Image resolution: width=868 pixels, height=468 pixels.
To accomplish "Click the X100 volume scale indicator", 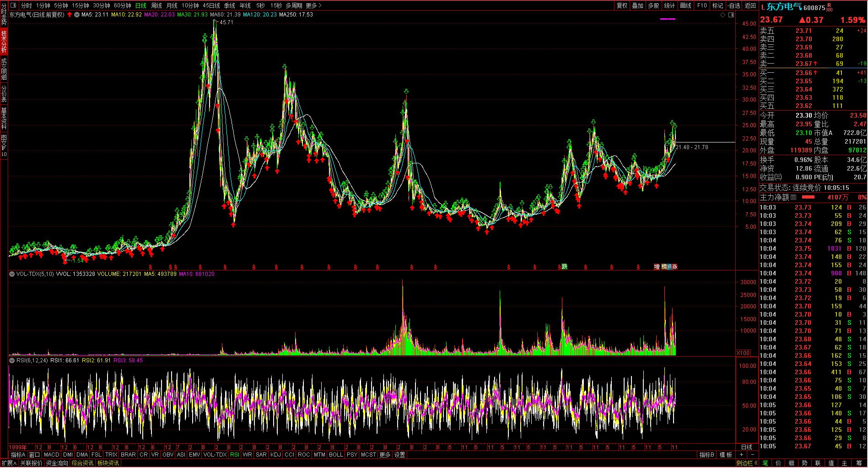I will click(x=743, y=353).
